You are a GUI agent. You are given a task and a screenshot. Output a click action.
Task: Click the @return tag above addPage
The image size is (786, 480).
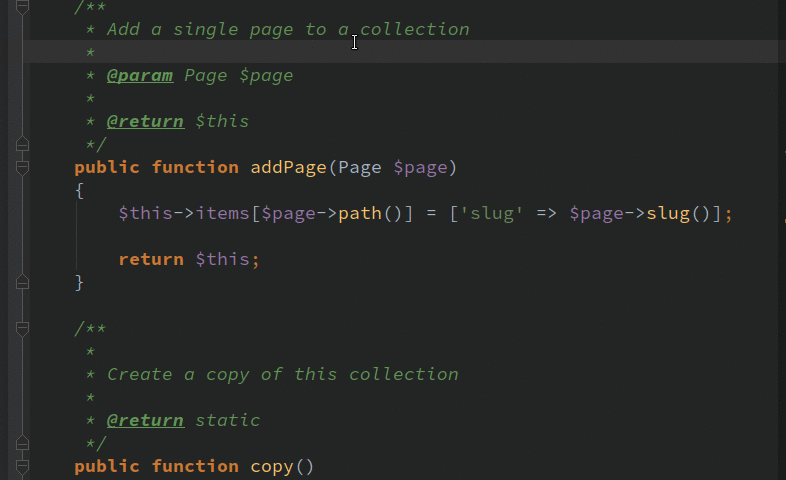point(145,121)
